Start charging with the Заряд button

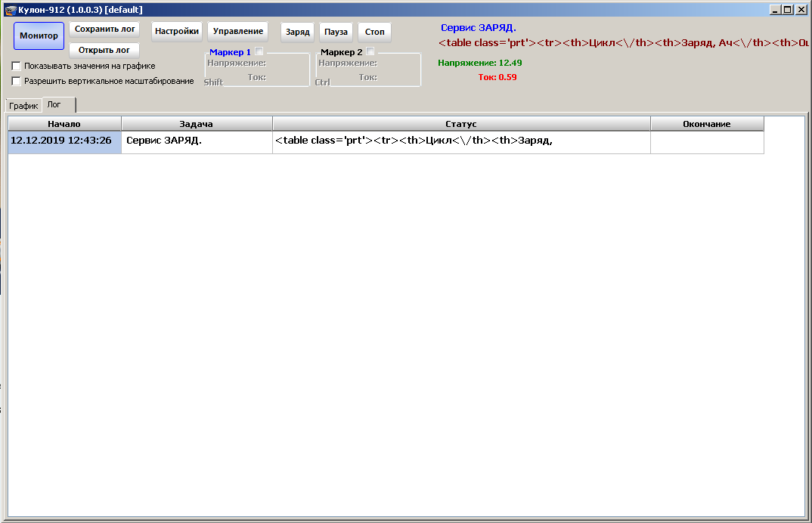298,32
